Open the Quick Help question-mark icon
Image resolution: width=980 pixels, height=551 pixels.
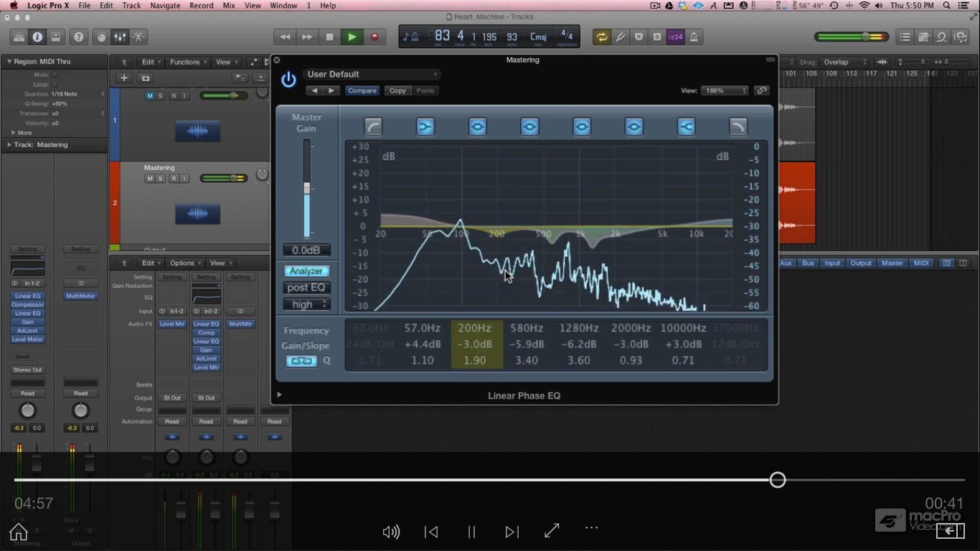point(79,37)
